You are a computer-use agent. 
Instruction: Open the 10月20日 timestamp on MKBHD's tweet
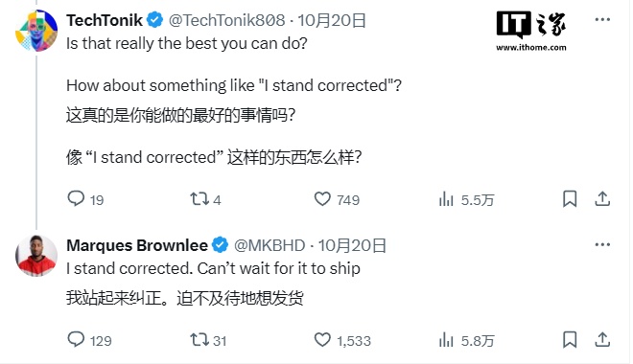pos(352,245)
